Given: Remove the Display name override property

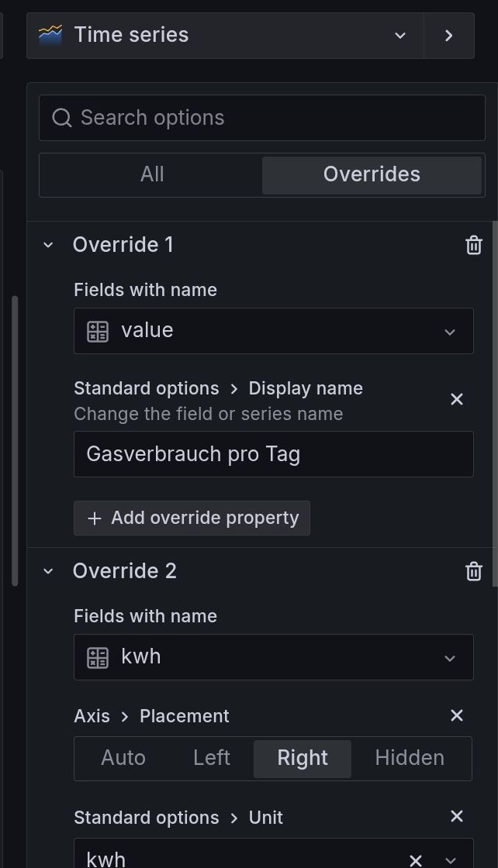Looking at the screenshot, I should pos(457,399).
